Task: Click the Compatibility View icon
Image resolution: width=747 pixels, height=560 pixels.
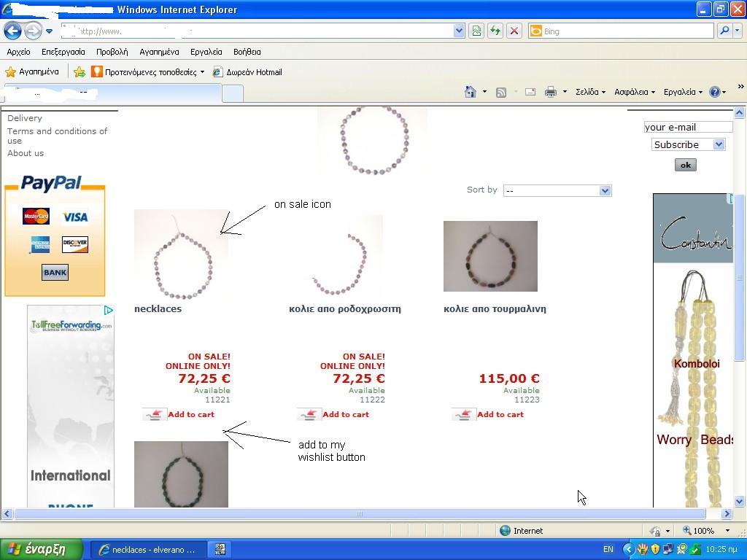Action: pyautogui.click(x=476, y=31)
